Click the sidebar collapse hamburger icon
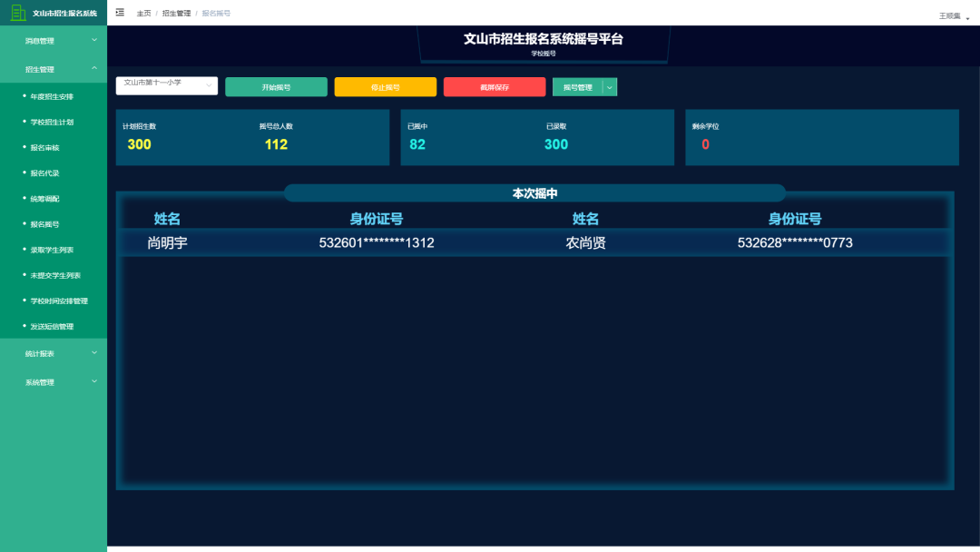The width and height of the screenshot is (980, 552). click(x=119, y=12)
